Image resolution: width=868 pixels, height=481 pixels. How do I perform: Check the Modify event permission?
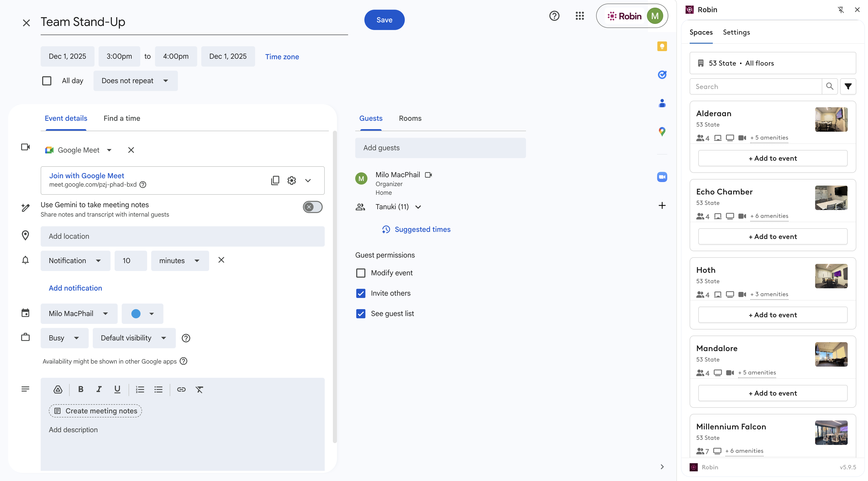click(x=361, y=273)
